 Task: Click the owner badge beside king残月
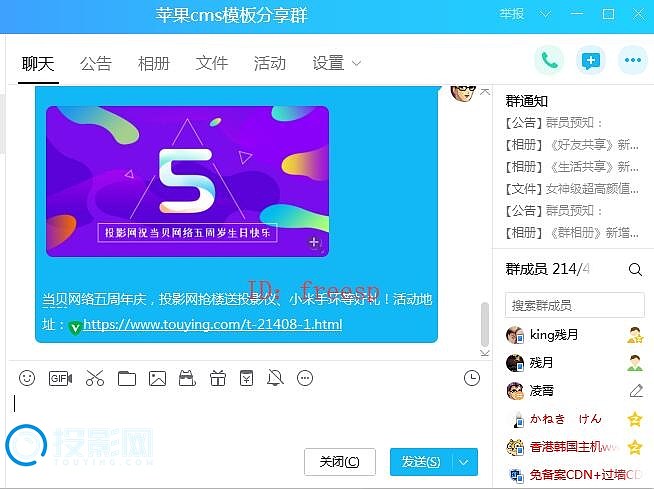(635, 335)
